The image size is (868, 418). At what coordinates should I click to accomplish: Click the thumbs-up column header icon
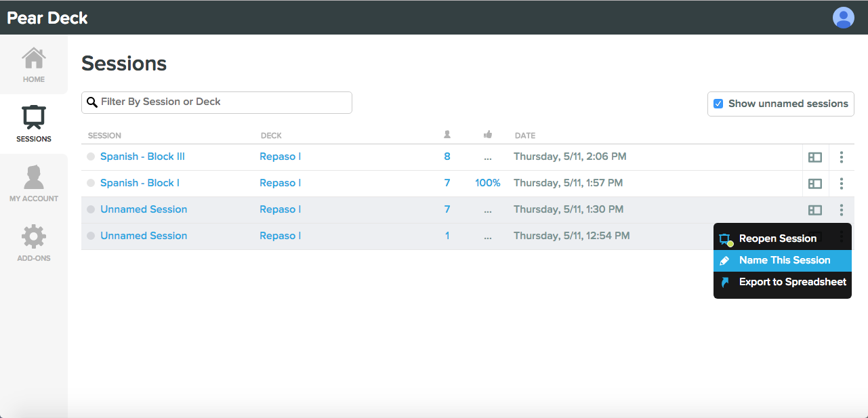488,135
